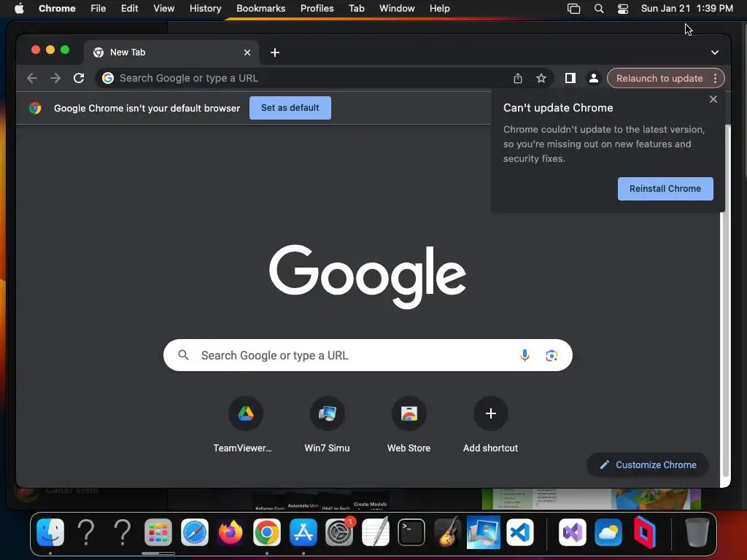747x560 pixels.
Task: Open App Store from the Dock
Action: coord(303,532)
